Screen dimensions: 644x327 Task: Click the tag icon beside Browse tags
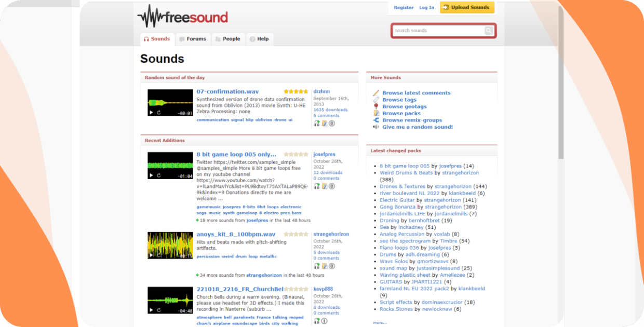coord(377,99)
